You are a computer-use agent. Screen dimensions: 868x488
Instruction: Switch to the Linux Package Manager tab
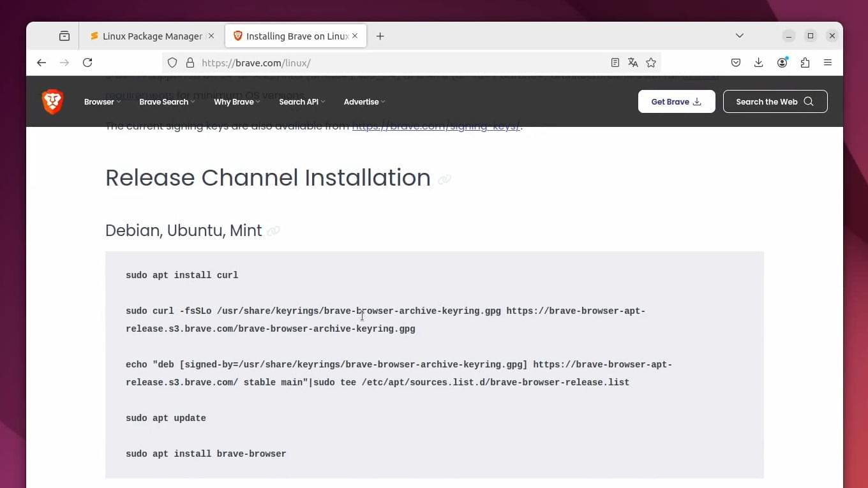152,36
